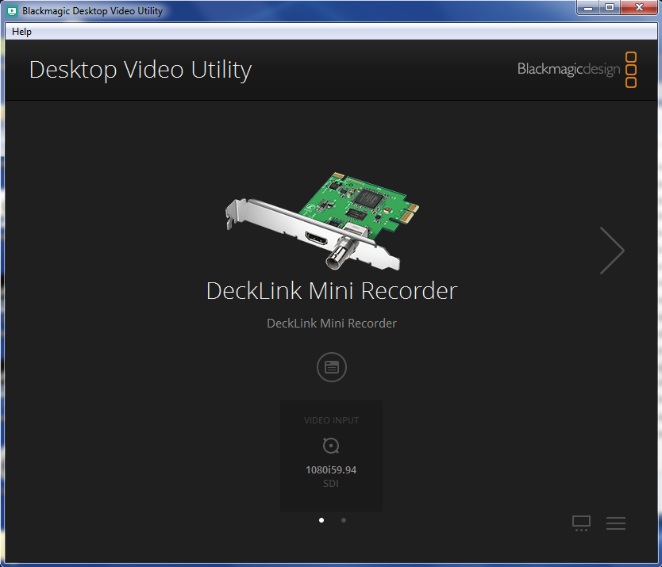Switch to the device card view icon
Viewport: 662px width, 567px height.
click(x=582, y=523)
